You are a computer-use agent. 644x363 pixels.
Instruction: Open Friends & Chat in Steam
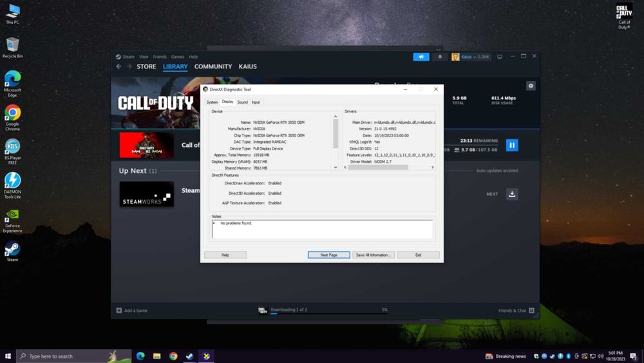516,310
